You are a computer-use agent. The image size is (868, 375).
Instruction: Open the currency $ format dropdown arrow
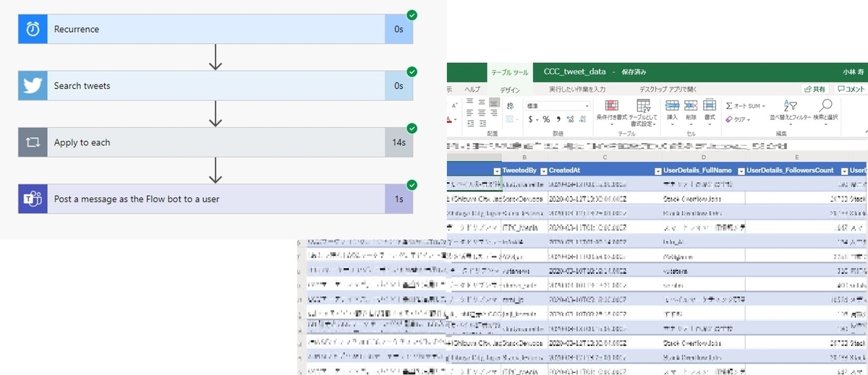coord(537,120)
